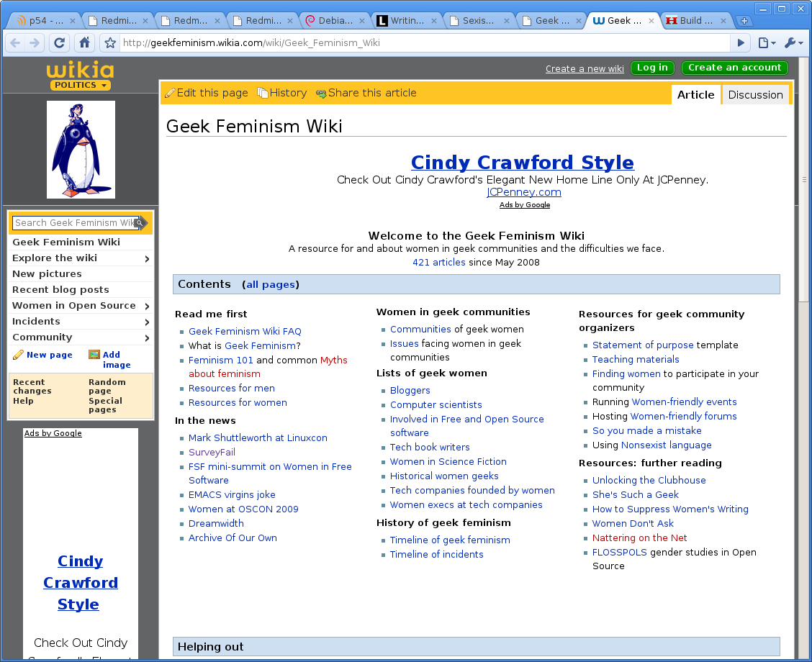Close the Debian browser tab
The height and width of the screenshot is (662, 812).
[x=362, y=21]
